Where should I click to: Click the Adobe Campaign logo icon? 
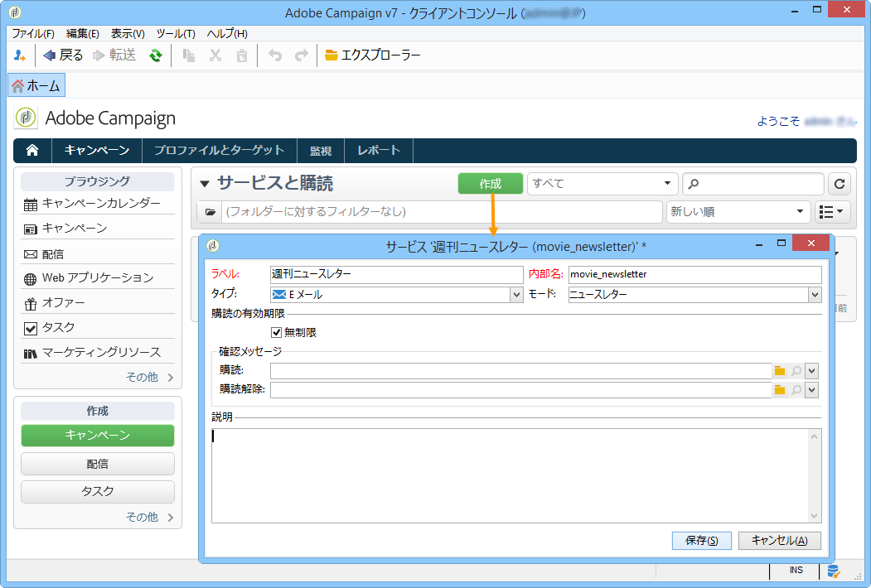pos(26,118)
